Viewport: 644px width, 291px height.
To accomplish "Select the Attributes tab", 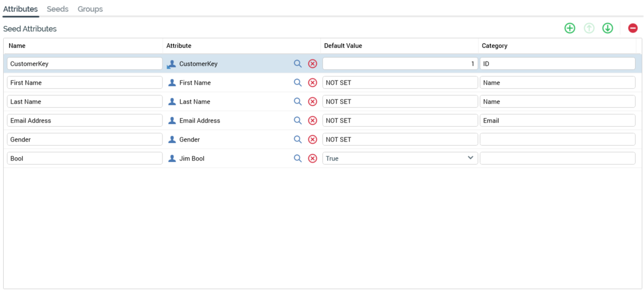I will point(21,9).
